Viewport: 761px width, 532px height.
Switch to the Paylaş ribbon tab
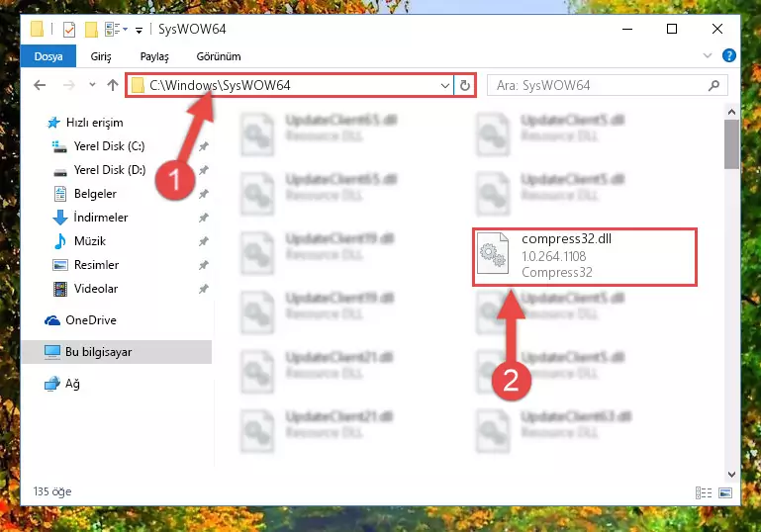tap(154, 56)
